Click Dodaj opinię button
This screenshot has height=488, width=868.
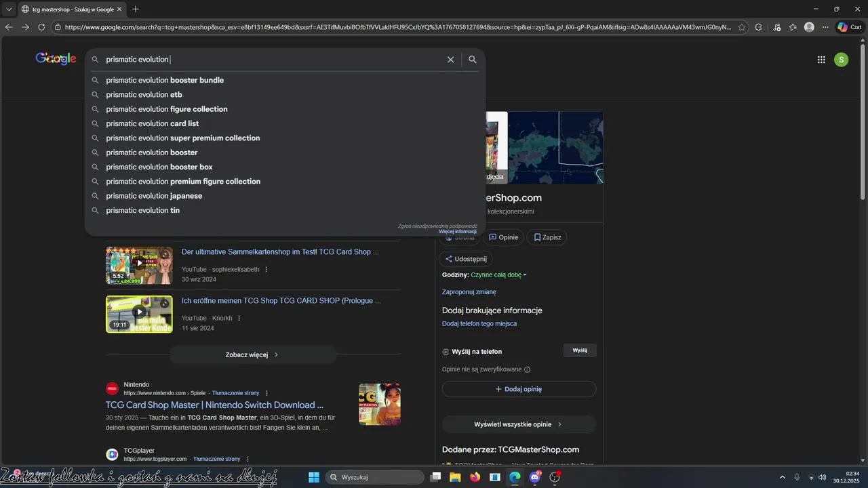519,389
